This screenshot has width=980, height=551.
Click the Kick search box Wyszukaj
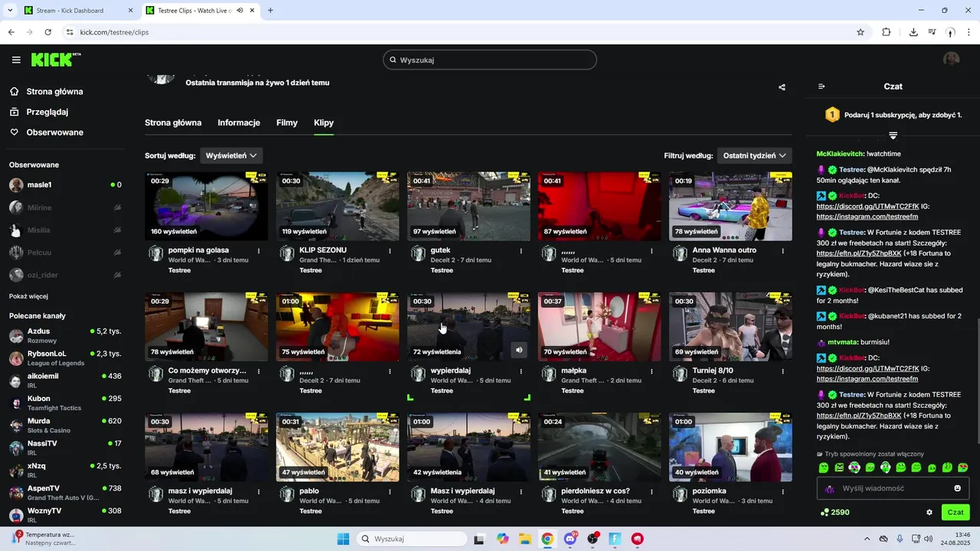(490, 60)
